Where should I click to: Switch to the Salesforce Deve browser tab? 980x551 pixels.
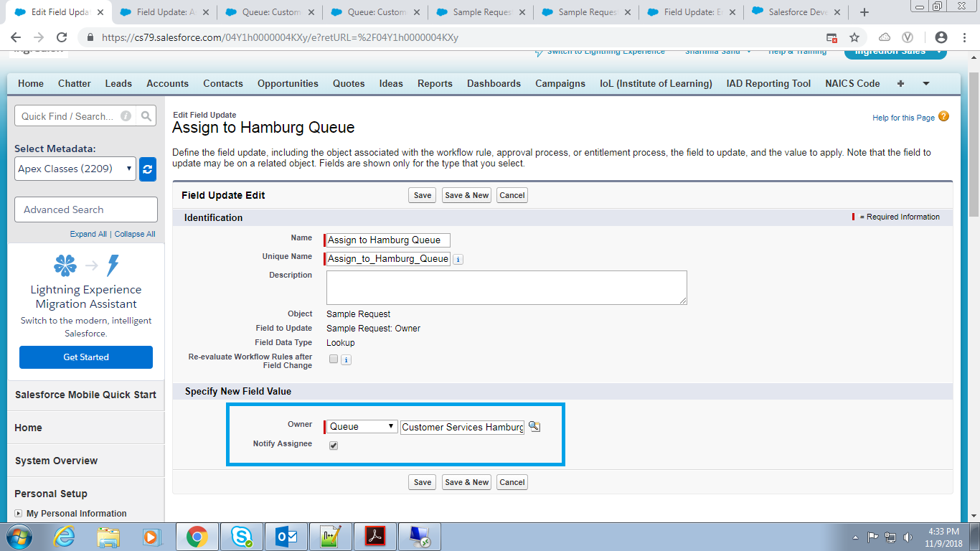click(797, 12)
